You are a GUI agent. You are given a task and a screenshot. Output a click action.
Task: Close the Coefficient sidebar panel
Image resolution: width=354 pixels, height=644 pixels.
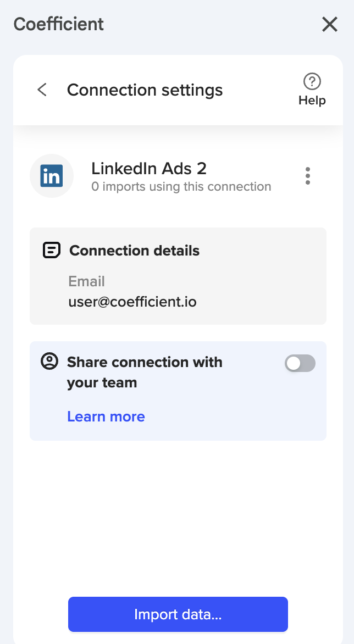coord(330,24)
